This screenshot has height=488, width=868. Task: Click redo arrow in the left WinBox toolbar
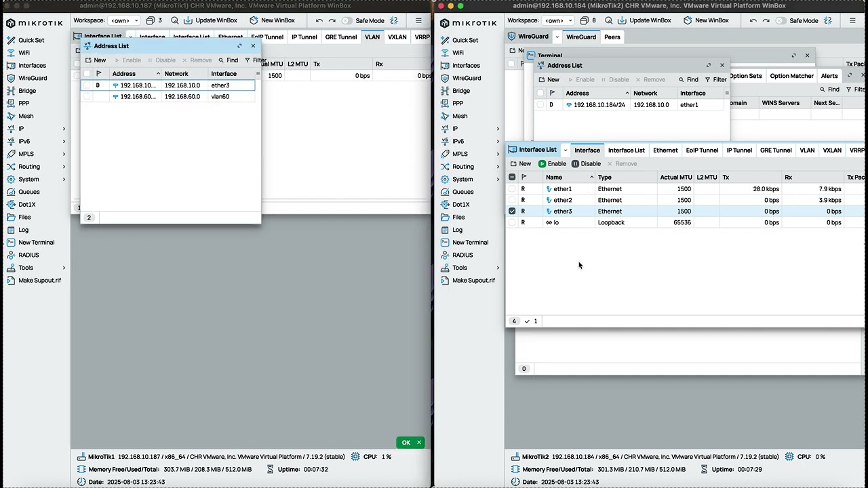[332, 20]
